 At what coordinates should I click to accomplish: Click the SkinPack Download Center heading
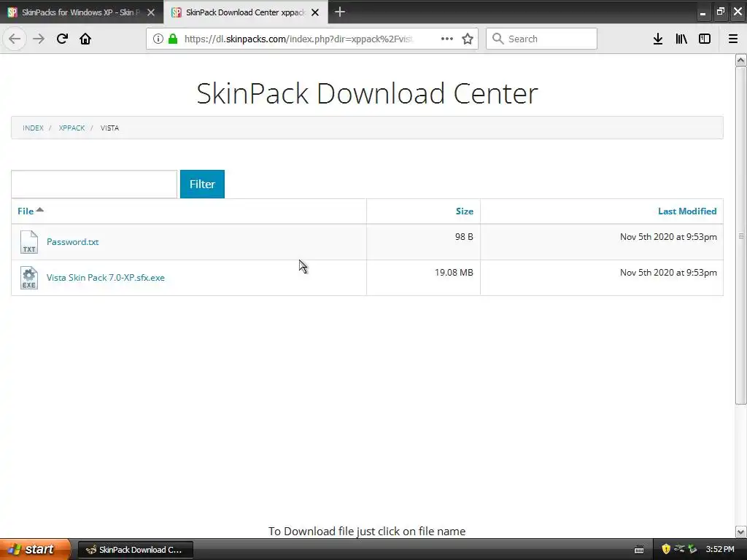(x=367, y=93)
